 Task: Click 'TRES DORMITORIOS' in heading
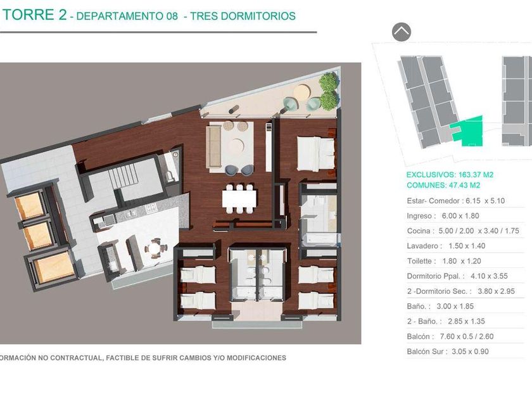pyautogui.click(x=243, y=16)
